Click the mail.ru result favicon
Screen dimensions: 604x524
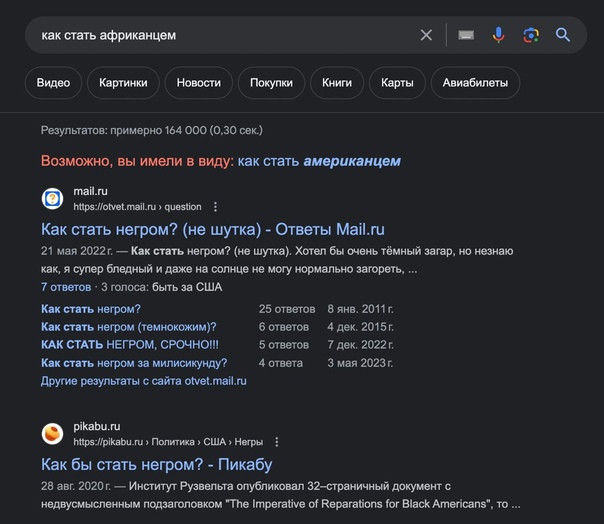pyautogui.click(x=52, y=199)
